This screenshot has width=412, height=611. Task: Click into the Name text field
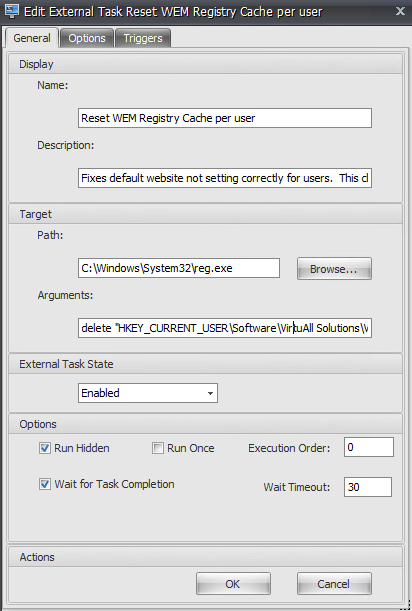coord(225,118)
